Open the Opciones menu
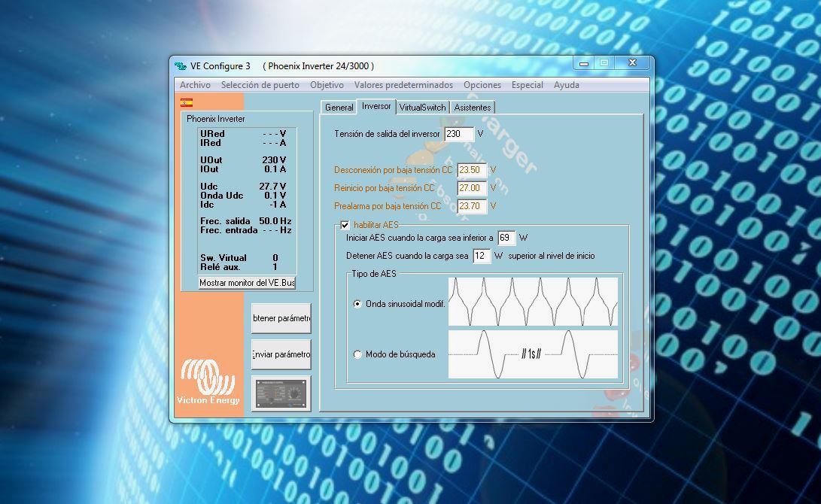 (x=482, y=85)
